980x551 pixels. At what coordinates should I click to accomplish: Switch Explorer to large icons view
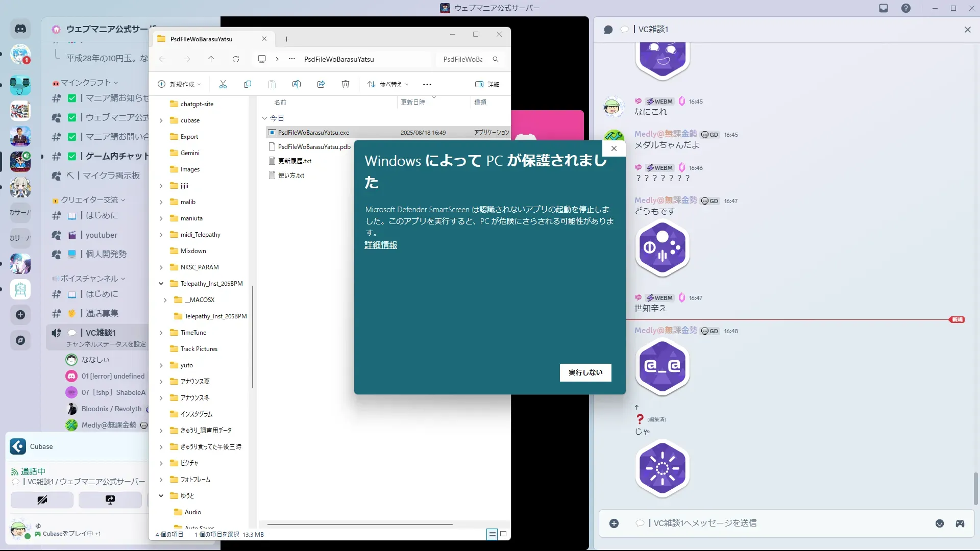(x=503, y=534)
